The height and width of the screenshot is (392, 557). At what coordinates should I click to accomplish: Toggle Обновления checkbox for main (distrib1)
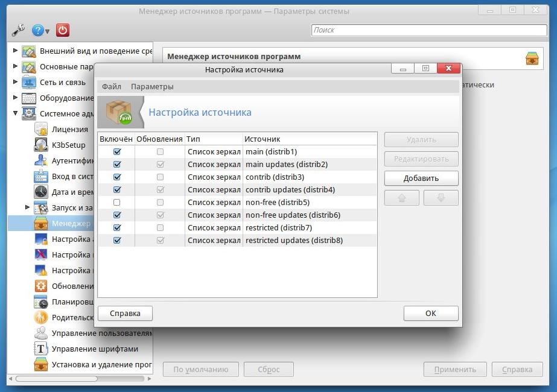160,151
